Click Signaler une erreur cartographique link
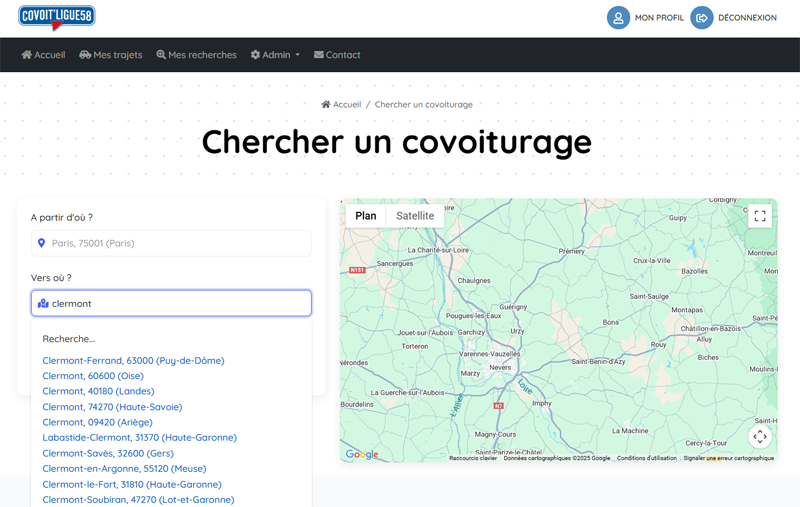800x507 pixels. (729, 458)
